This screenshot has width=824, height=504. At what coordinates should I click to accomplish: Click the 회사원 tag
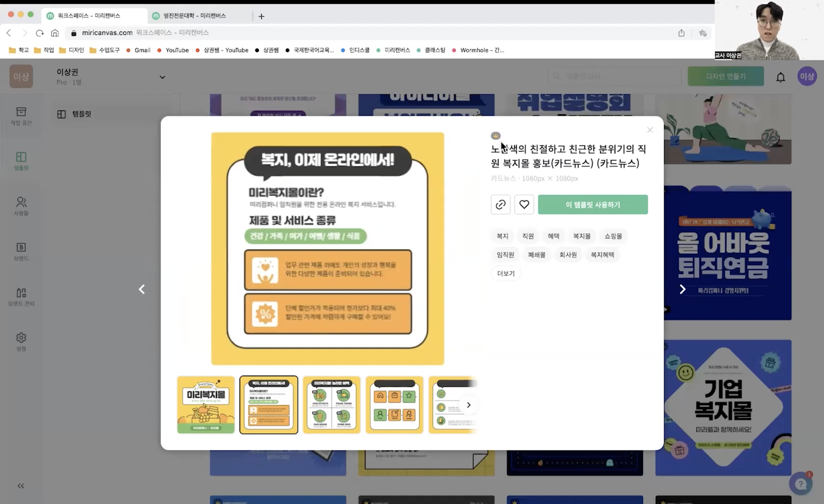coord(568,255)
